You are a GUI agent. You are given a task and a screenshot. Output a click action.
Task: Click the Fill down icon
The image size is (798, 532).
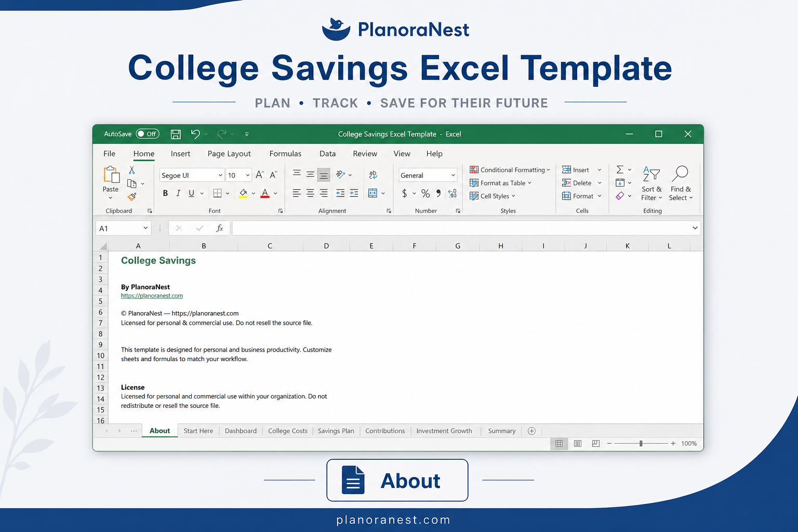tap(620, 183)
